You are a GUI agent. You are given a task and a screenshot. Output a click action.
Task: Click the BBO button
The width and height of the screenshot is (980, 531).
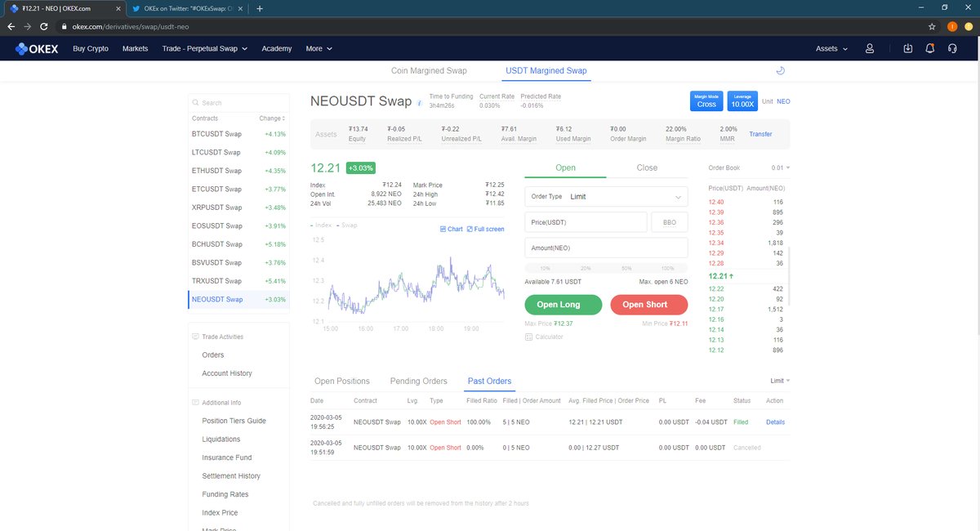[x=670, y=222]
